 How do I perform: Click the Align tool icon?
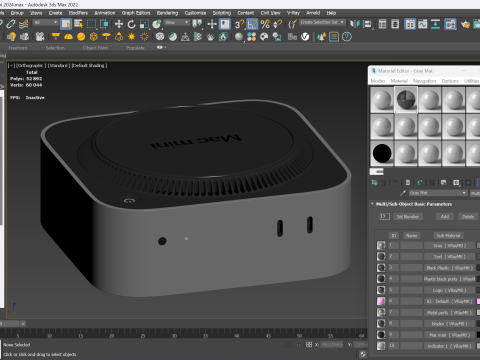pyautogui.click(x=367, y=24)
